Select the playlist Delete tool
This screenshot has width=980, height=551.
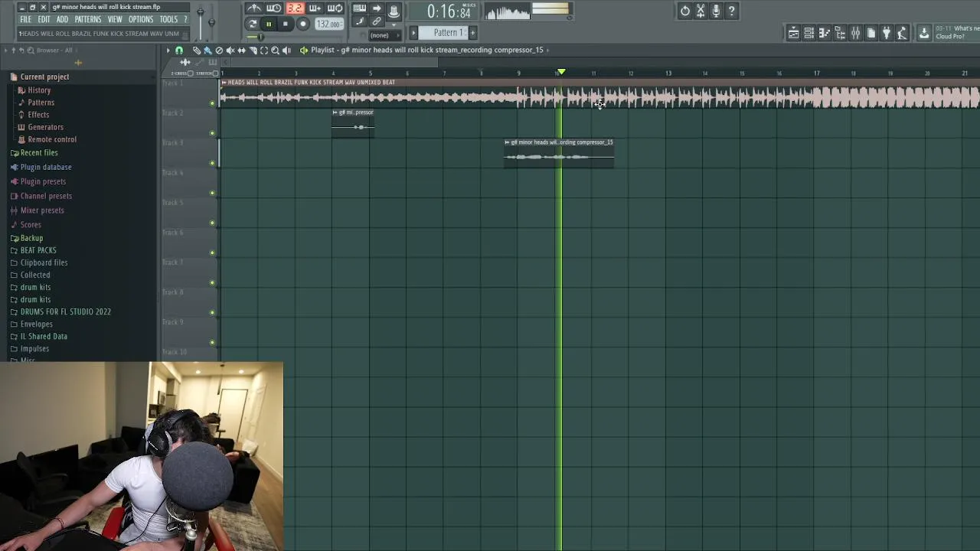click(219, 50)
